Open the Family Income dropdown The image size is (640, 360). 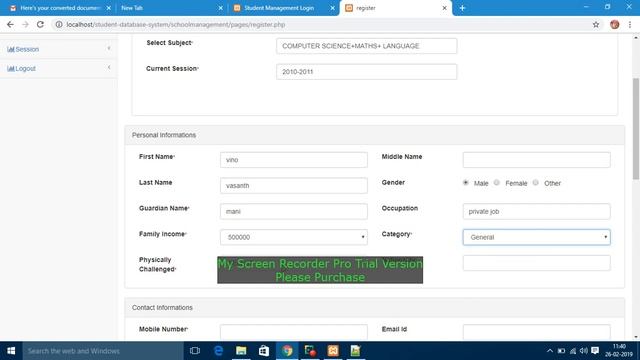point(293,237)
